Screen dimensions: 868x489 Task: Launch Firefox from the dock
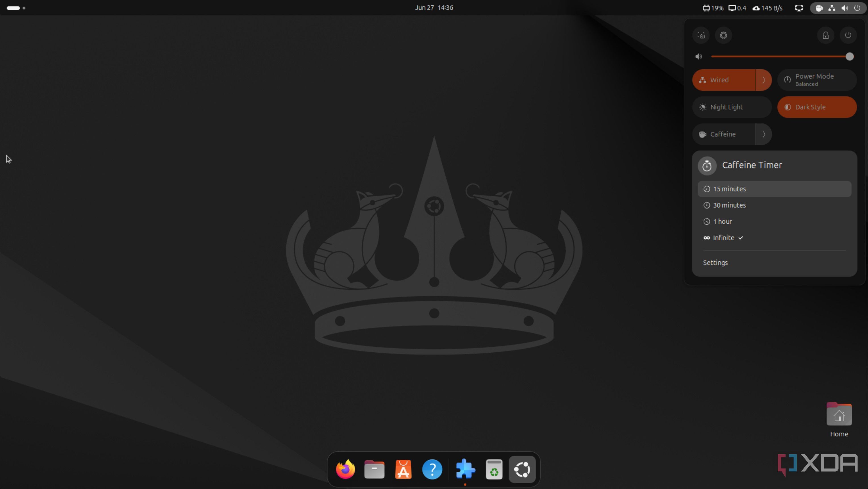pyautogui.click(x=345, y=469)
